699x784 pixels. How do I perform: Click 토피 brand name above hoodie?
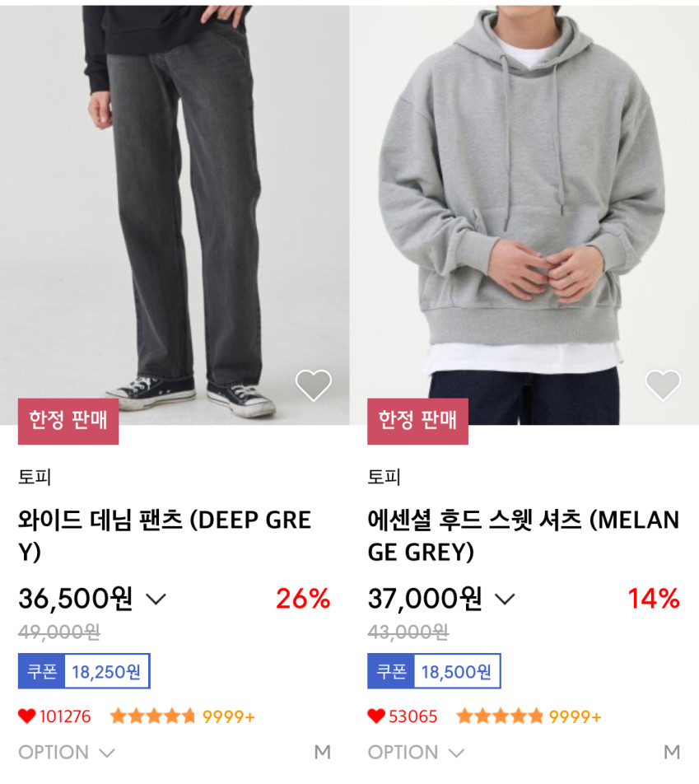pyautogui.click(x=384, y=477)
